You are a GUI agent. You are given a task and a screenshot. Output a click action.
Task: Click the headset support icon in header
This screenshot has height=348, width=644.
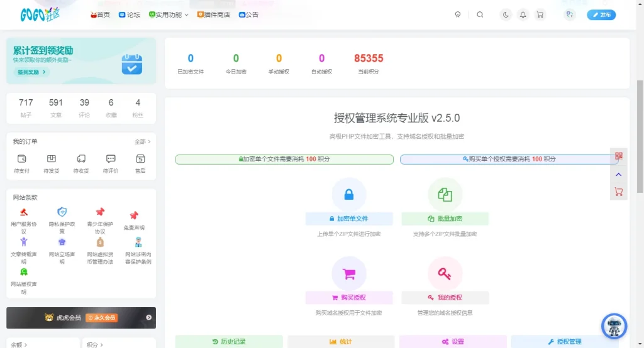point(458,15)
